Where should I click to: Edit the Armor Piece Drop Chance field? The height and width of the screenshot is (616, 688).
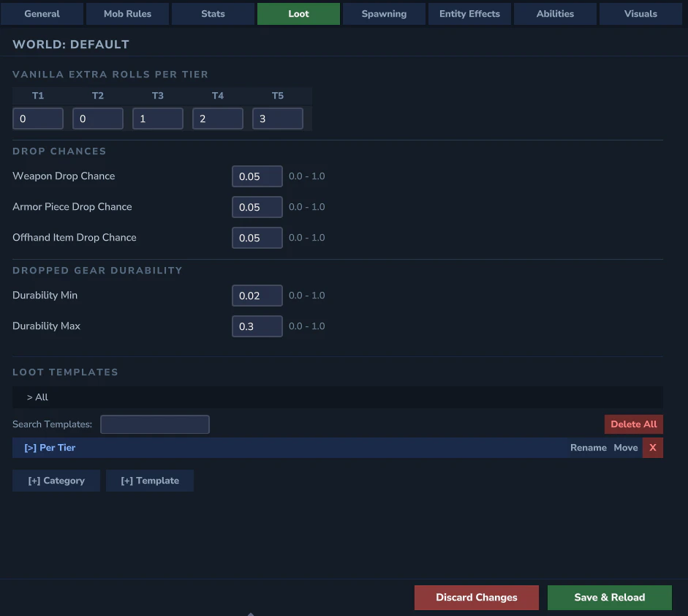[257, 207]
